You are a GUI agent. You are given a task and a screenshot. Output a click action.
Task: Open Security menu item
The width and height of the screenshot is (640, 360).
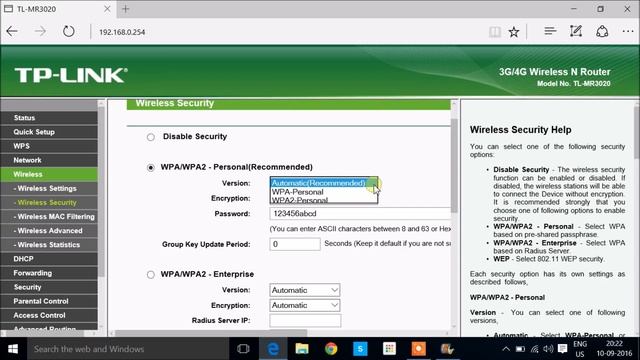[49, 287]
